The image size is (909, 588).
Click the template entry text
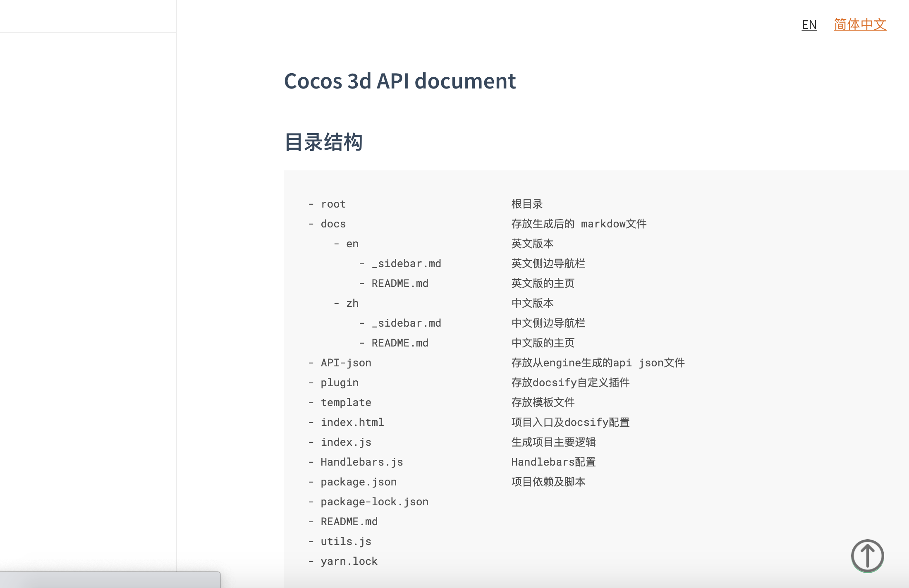346,402
